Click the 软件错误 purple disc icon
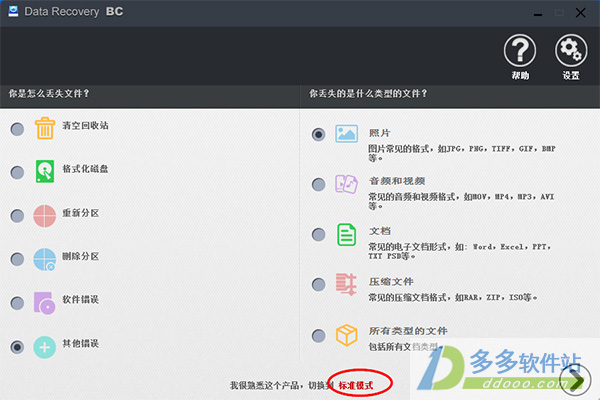The width and height of the screenshot is (600, 400). click(x=44, y=303)
